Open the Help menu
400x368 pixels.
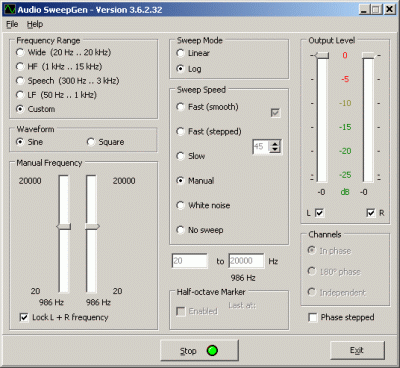tap(35, 24)
